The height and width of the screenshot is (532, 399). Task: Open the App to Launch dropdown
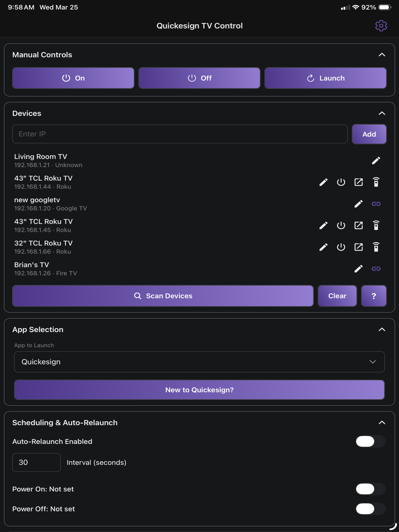(x=199, y=362)
